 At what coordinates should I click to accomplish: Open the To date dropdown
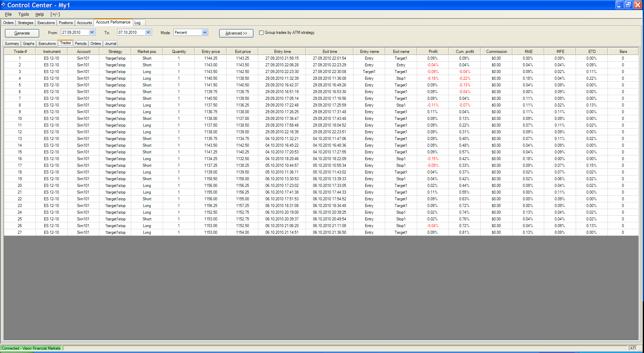(x=148, y=32)
